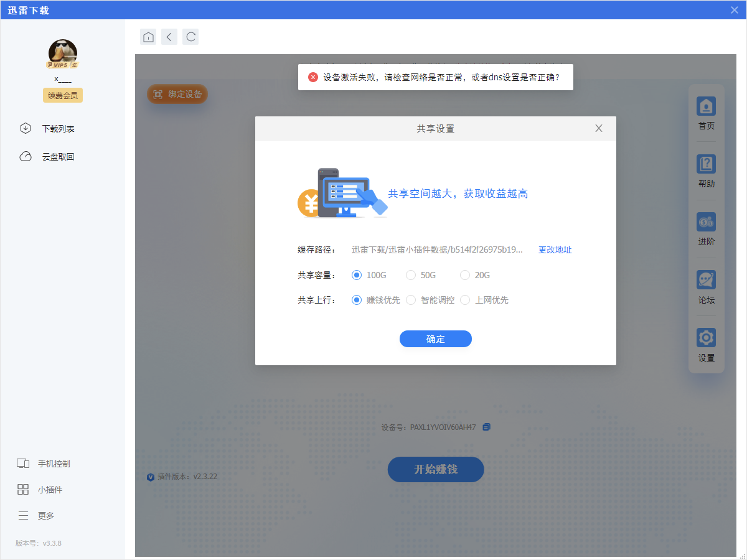This screenshot has width=747, height=560.
Task: Click the hamburger lines icon beside 更多
Action: 23,516
